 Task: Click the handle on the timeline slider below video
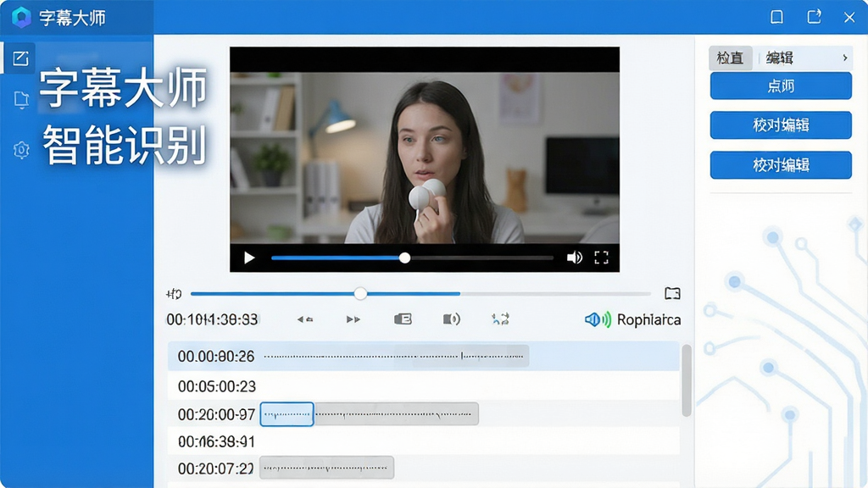click(x=360, y=293)
